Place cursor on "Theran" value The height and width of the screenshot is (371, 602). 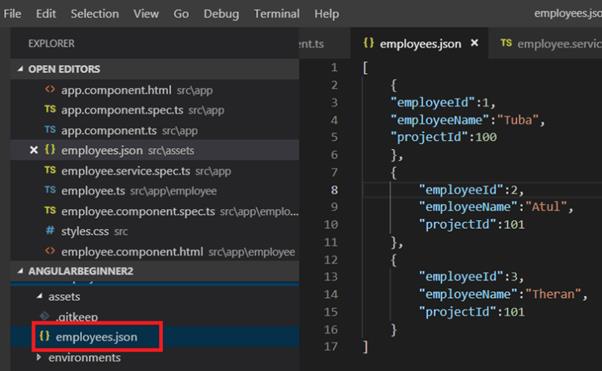pos(553,294)
